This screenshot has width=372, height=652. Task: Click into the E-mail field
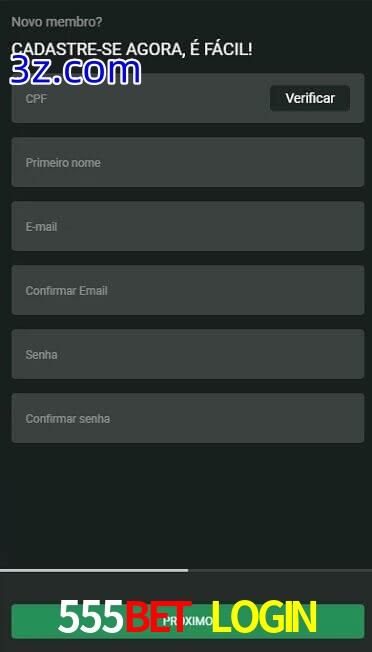point(188,226)
